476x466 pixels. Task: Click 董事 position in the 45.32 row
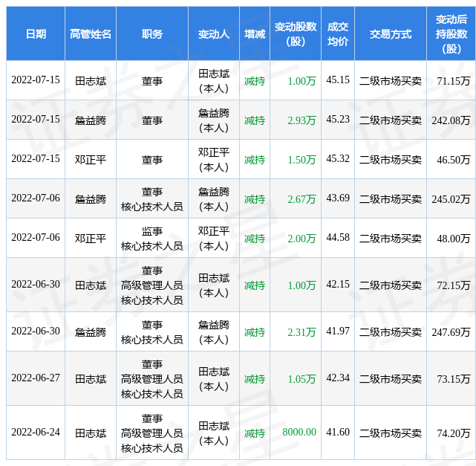[152, 160]
